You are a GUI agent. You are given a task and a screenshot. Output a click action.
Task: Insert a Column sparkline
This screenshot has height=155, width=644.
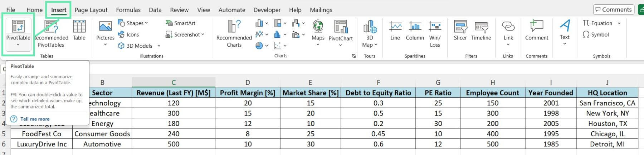tap(415, 30)
